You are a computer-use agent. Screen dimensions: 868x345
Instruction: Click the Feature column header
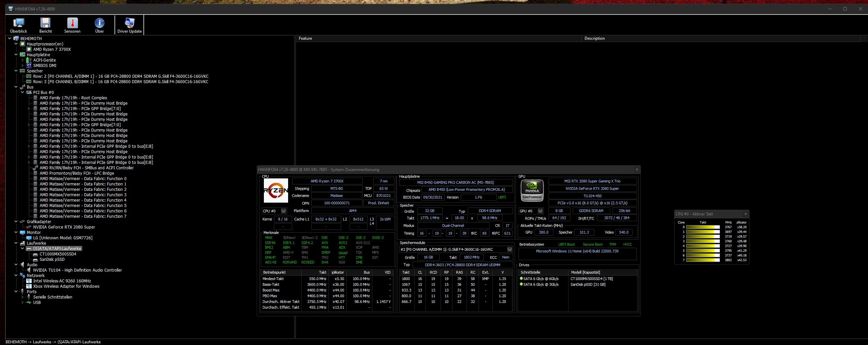[x=439, y=38]
